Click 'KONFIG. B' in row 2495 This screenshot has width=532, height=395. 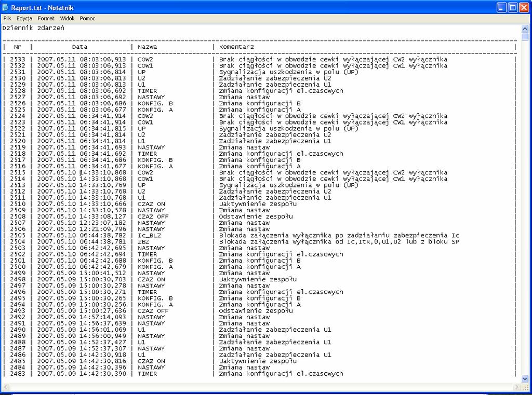coord(155,298)
